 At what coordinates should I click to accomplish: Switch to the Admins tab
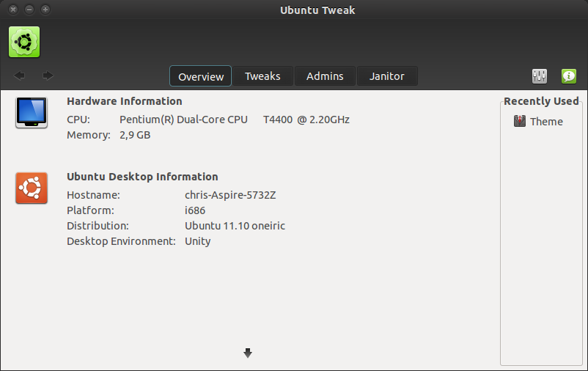click(x=325, y=76)
